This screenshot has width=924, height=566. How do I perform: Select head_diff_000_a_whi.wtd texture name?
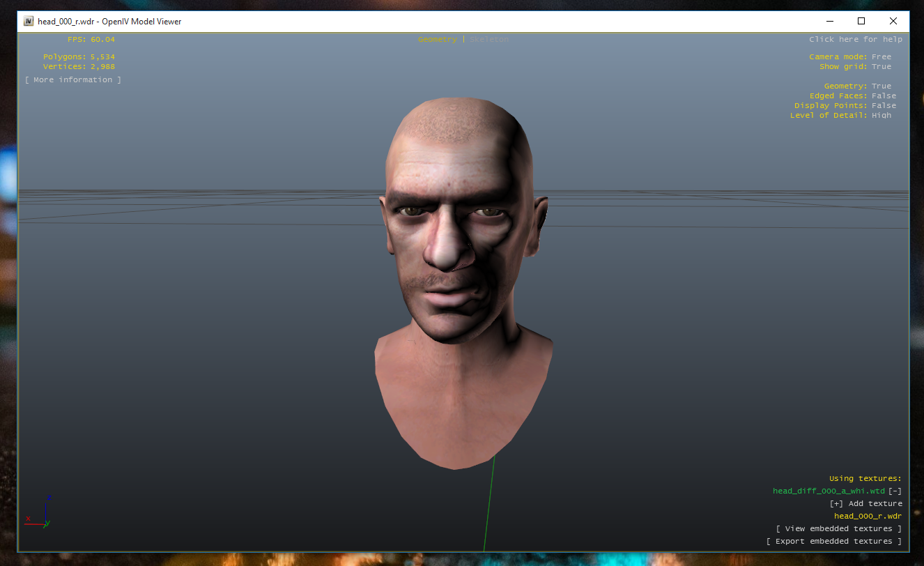click(x=829, y=491)
